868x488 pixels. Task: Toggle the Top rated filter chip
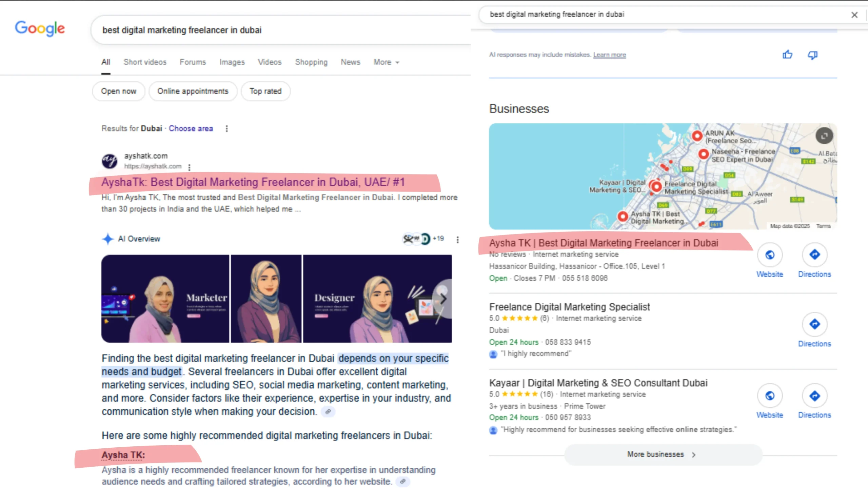click(265, 91)
